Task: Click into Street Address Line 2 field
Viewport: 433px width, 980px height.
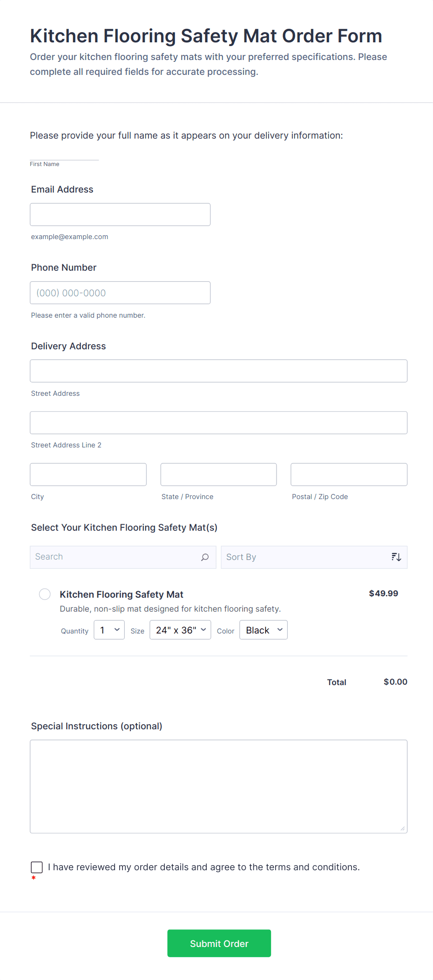Action: pyautogui.click(x=218, y=422)
